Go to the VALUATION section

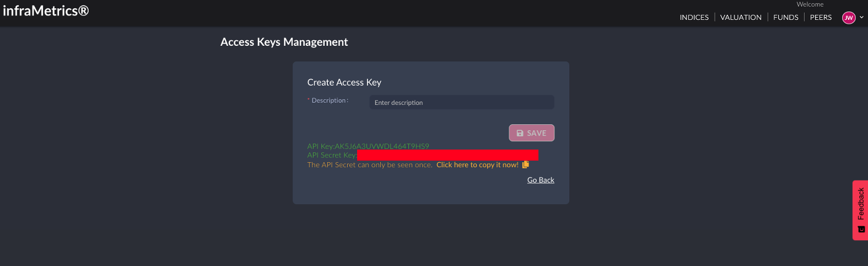pyautogui.click(x=741, y=17)
